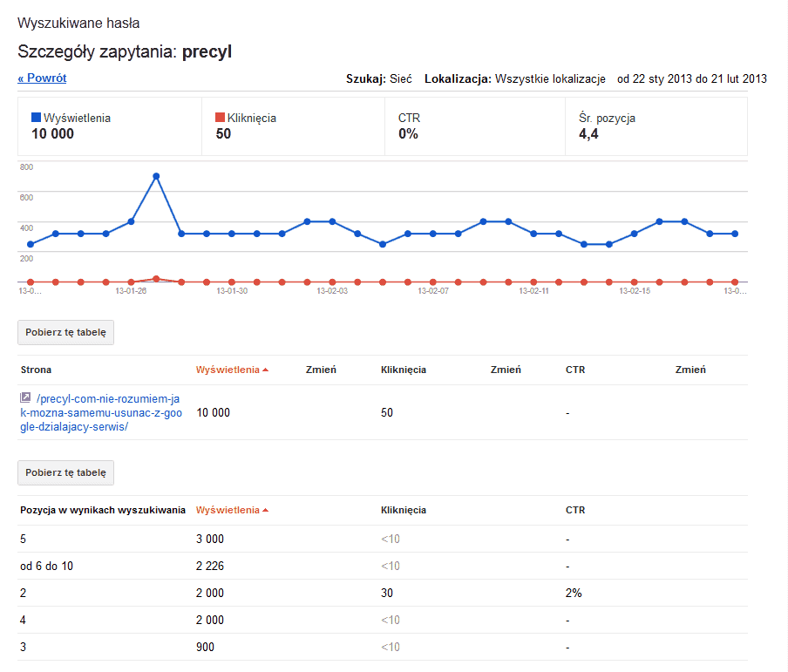Click the 10 000 value in Strona row
788x672 pixels.
click(x=213, y=412)
